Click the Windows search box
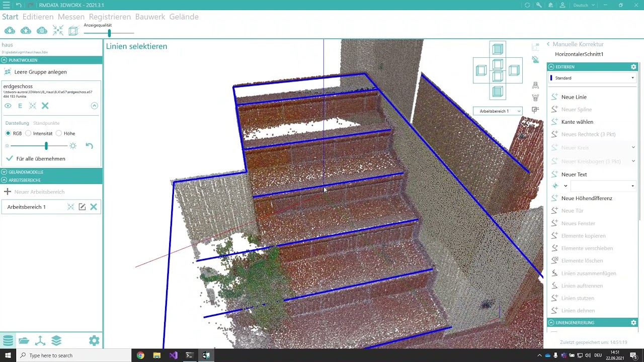Viewport: 644px width, 362px height. coord(74,355)
